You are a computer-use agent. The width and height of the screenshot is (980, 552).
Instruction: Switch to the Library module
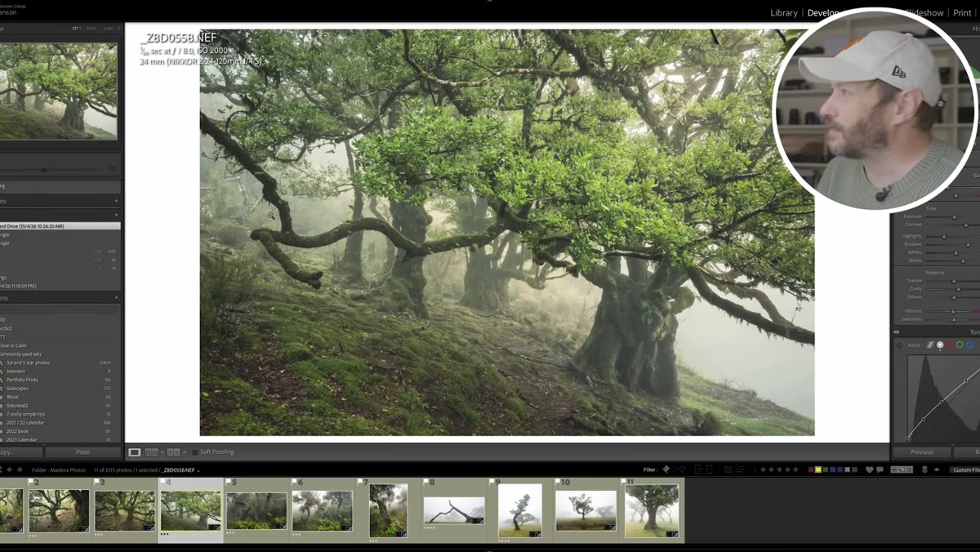tap(784, 13)
